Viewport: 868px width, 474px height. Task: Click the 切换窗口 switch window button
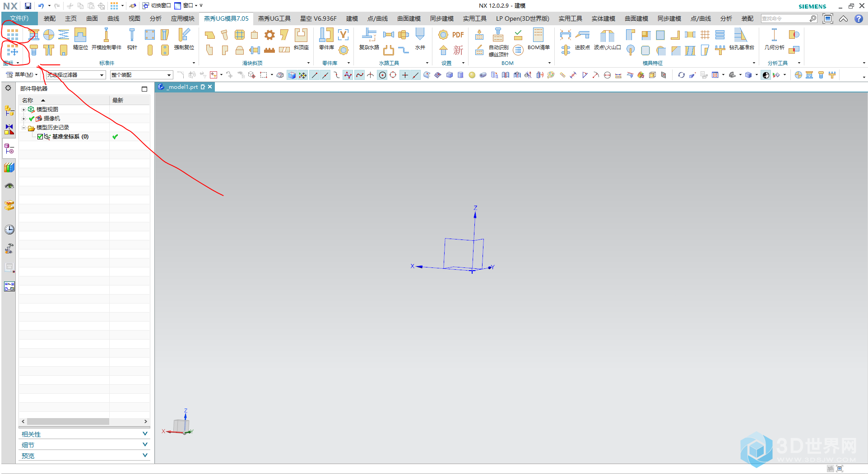[157, 6]
